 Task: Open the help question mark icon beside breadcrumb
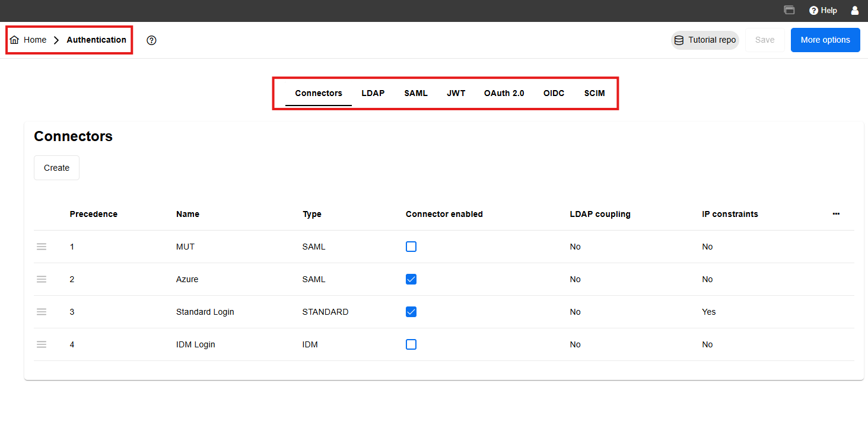point(151,40)
